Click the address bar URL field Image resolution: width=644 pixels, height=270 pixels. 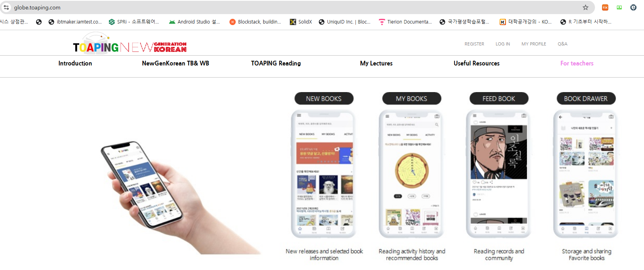(x=294, y=7)
